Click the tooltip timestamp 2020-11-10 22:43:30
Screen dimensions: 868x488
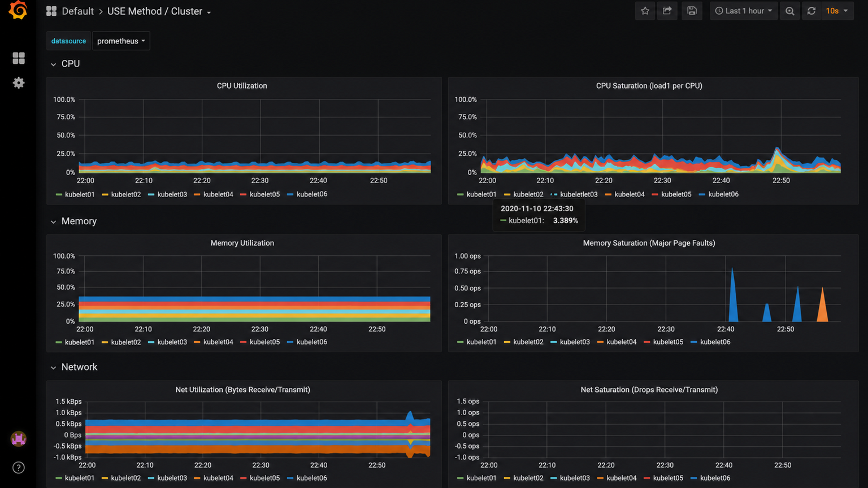[537, 208]
